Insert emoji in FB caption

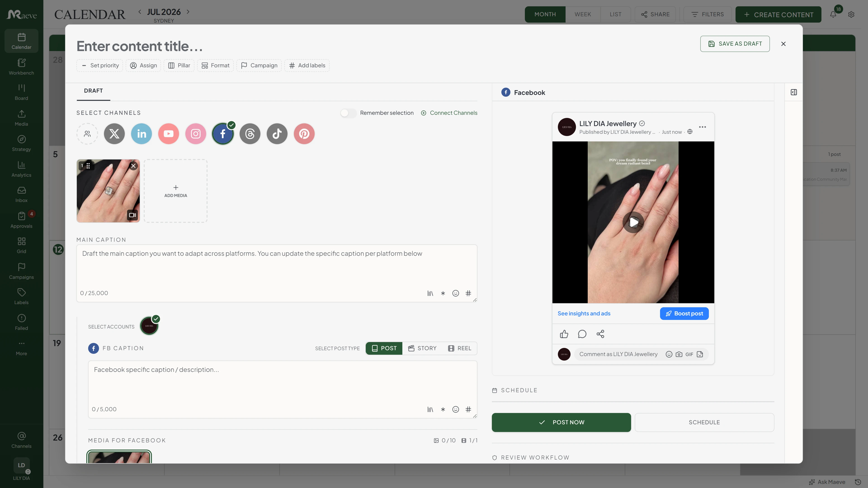[455, 410]
